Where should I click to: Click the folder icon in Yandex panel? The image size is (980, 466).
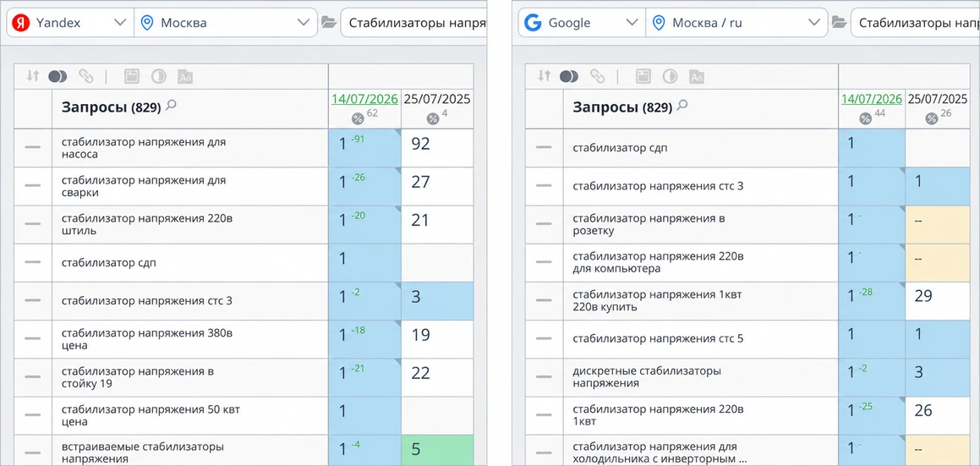coord(328,23)
